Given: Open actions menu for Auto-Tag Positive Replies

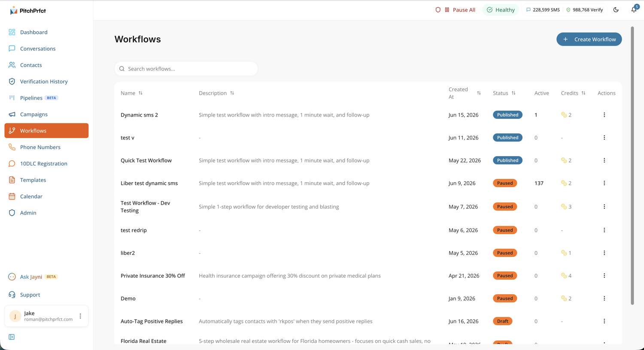Looking at the screenshot, I should point(604,321).
